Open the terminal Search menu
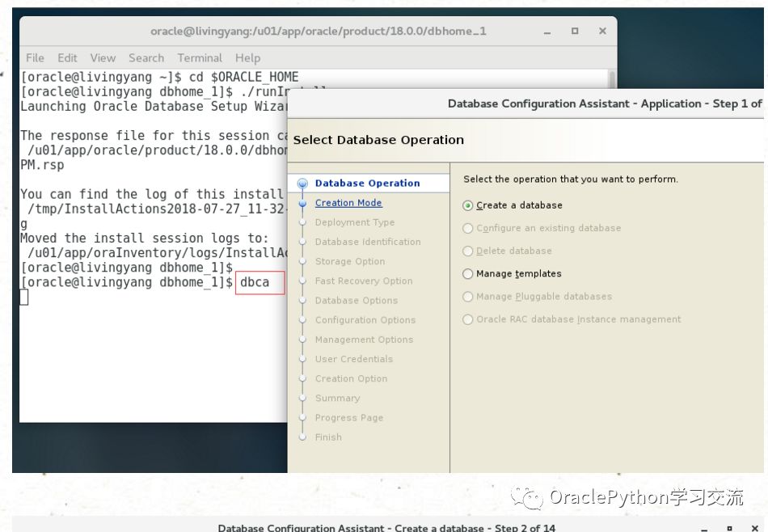 [x=146, y=57]
